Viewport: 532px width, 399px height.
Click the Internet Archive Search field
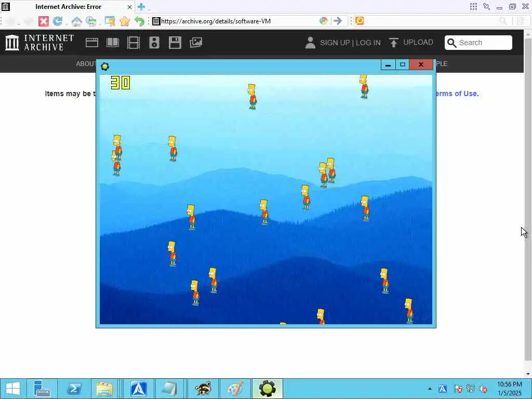pyautogui.click(x=478, y=43)
